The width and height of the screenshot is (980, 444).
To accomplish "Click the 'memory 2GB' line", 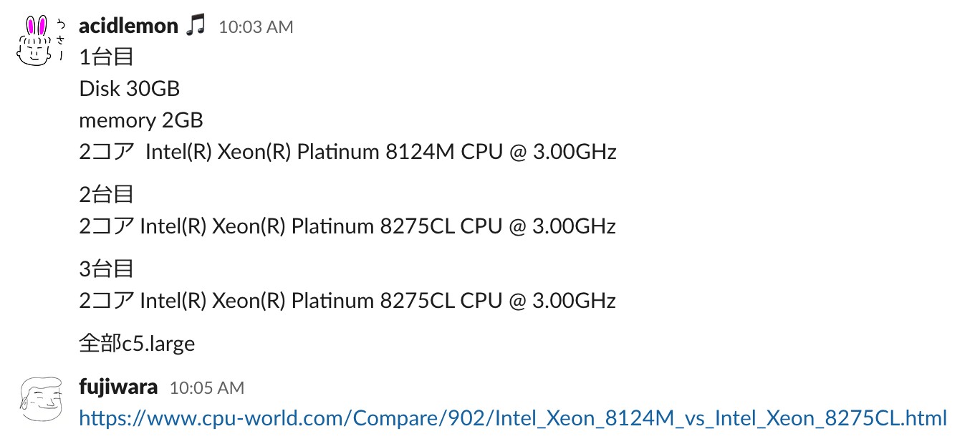I will [141, 120].
